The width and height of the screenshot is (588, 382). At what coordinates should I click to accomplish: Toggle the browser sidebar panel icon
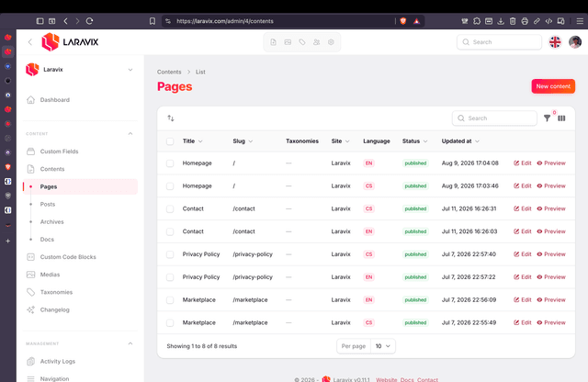click(x=40, y=21)
